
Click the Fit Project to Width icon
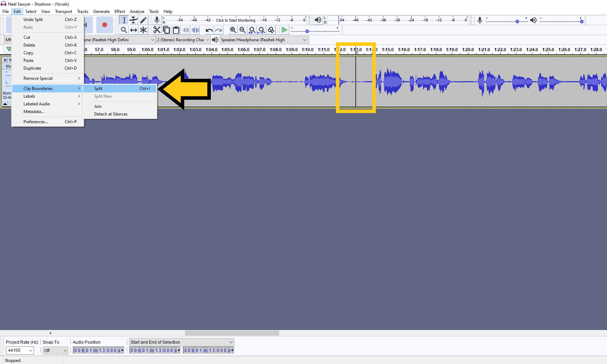(261, 30)
